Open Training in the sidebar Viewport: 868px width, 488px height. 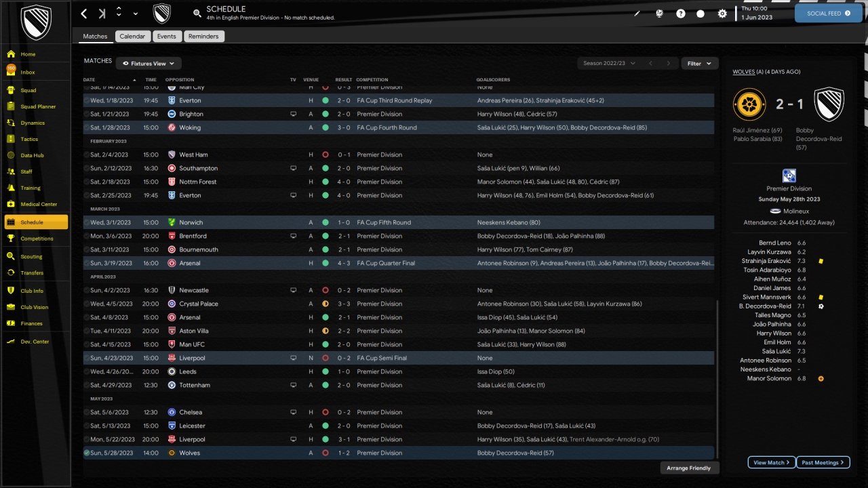point(36,188)
